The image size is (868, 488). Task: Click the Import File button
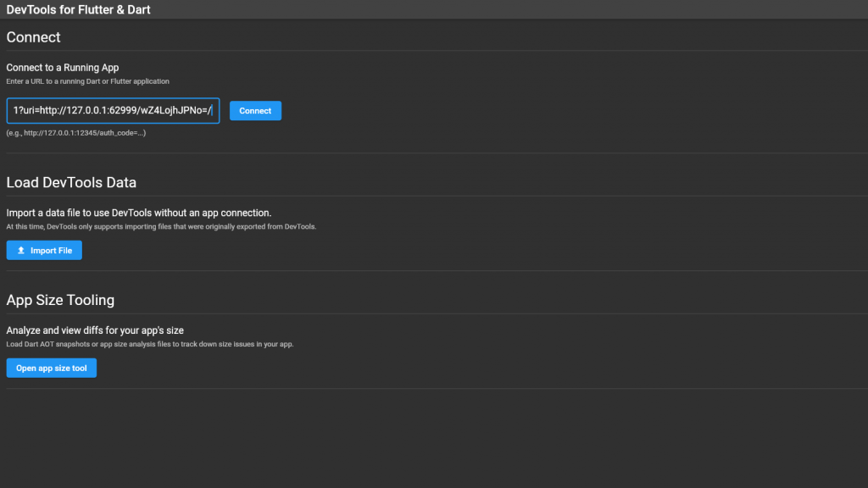pos(44,250)
